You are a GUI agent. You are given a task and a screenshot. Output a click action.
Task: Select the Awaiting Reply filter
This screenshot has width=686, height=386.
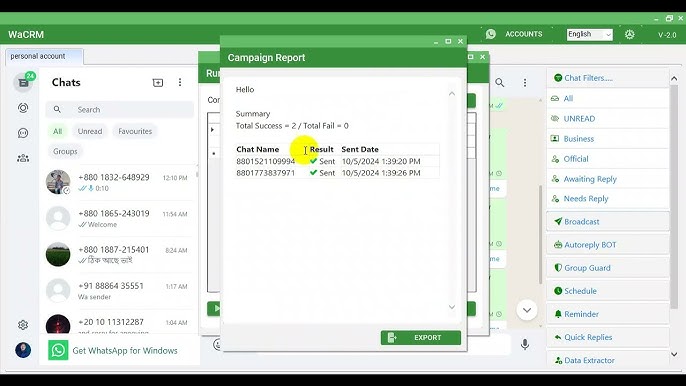tap(608, 179)
